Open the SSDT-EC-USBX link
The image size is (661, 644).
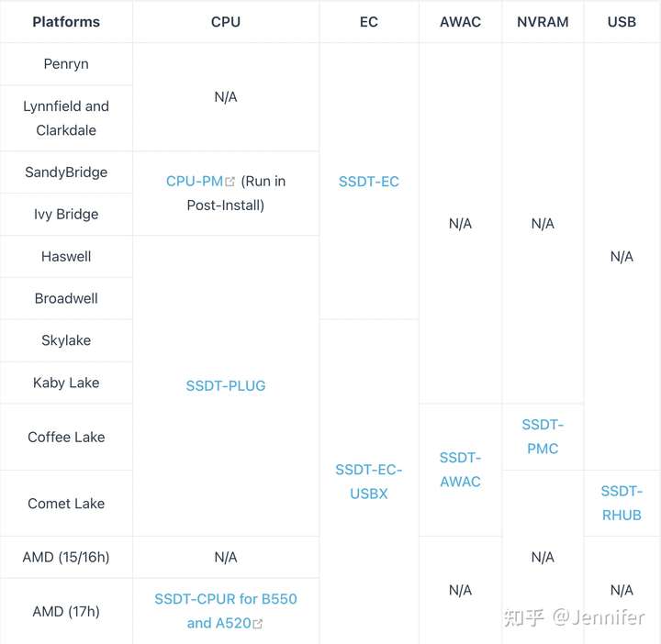click(x=368, y=482)
